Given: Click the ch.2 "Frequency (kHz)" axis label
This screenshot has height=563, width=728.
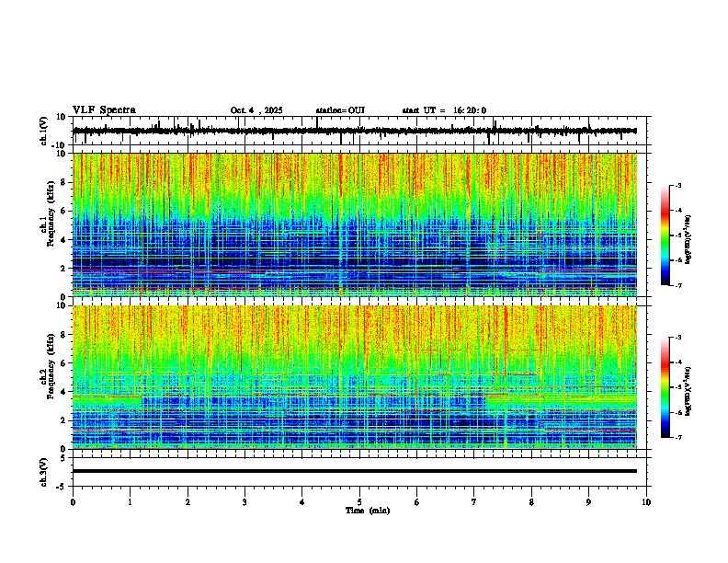Looking at the screenshot, I should point(51,365).
